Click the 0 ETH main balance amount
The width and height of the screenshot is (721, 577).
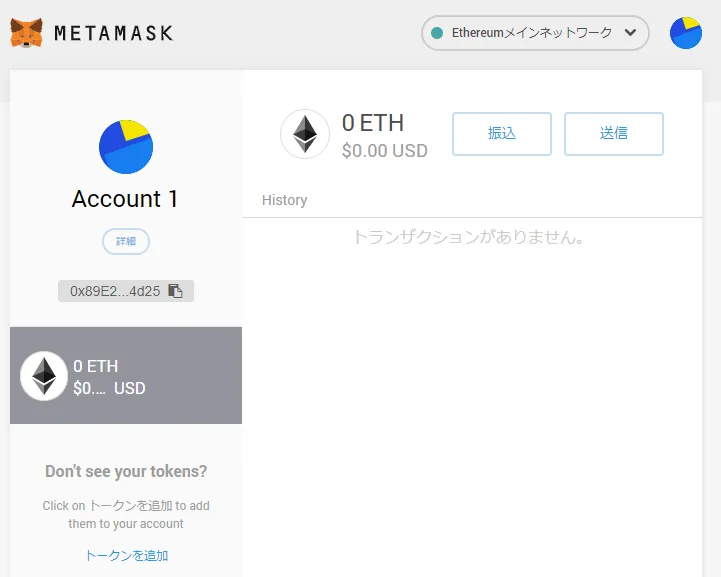tap(373, 123)
